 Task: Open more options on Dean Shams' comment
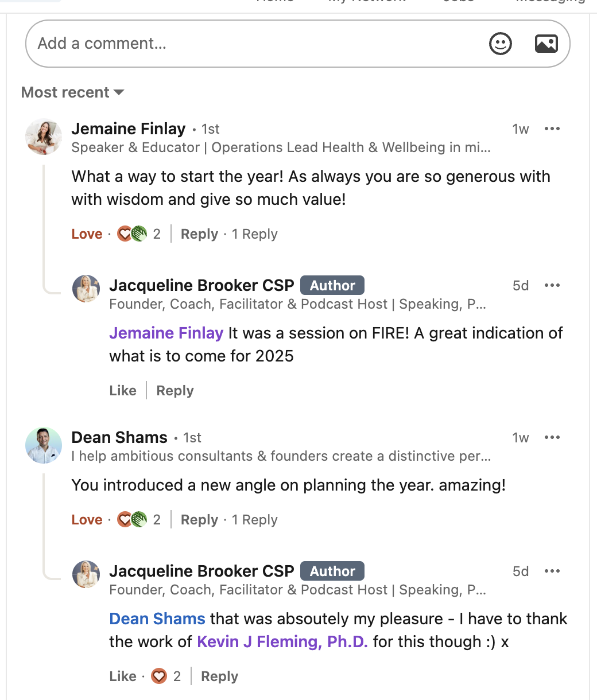tap(552, 438)
